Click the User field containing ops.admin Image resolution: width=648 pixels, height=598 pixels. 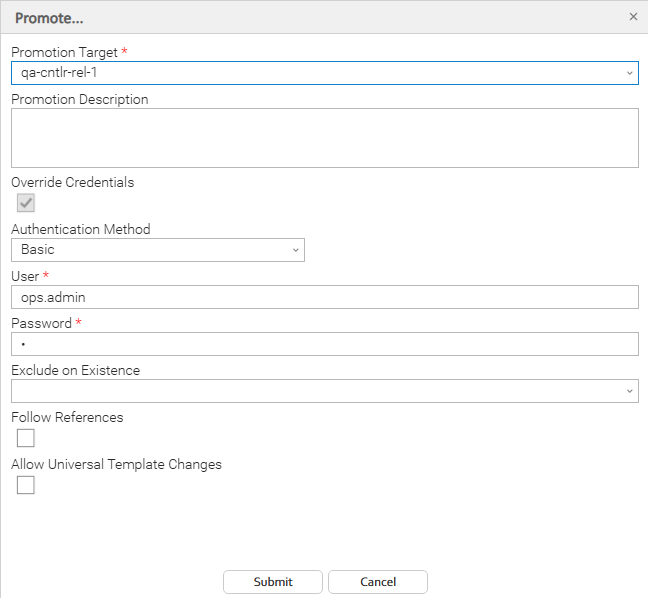pos(324,297)
